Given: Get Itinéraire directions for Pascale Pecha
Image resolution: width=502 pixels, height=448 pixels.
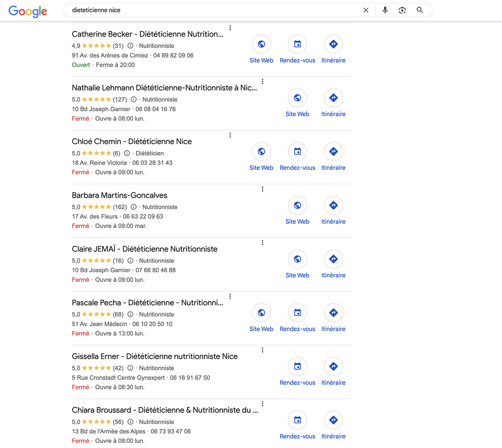Looking at the screenshot, I should (x=333, y=313).
